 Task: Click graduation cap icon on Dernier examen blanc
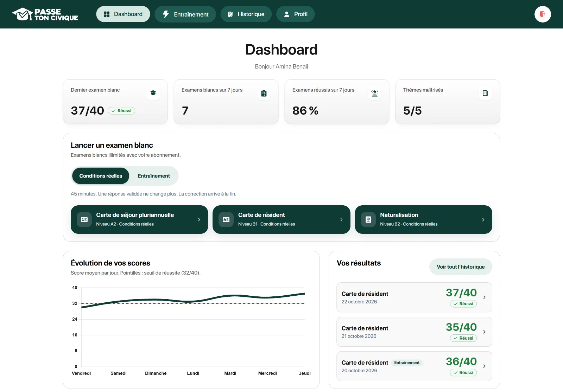click(x=153, y=93)
